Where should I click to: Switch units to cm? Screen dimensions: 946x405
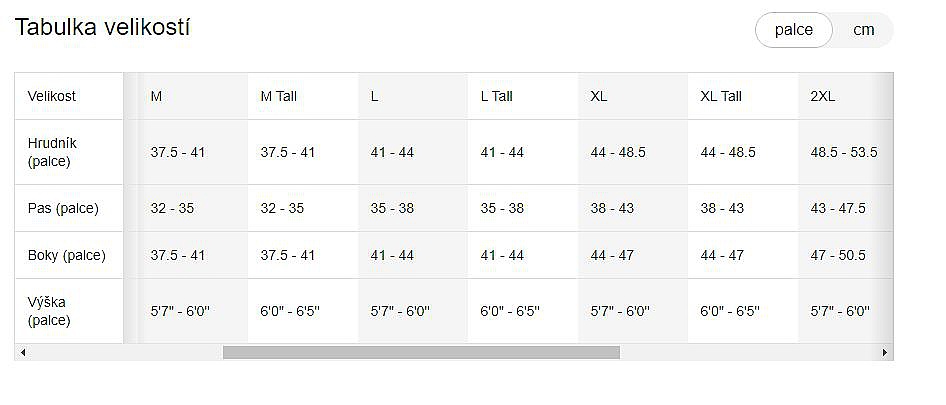point(863,30)
